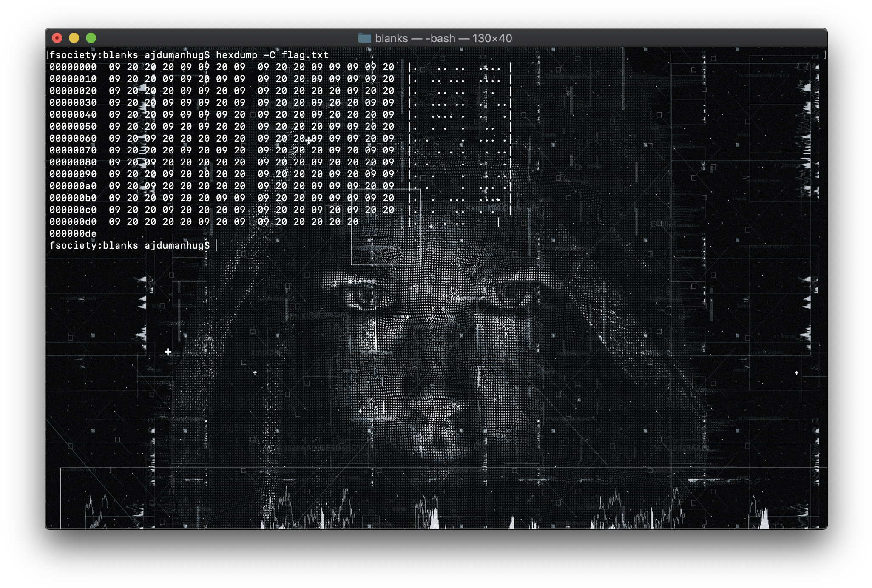The width and height of the screenshot is (872, 588).
Task: Click offset '000000b0' in the hexdump output
Action: click(x=73, y=198)
